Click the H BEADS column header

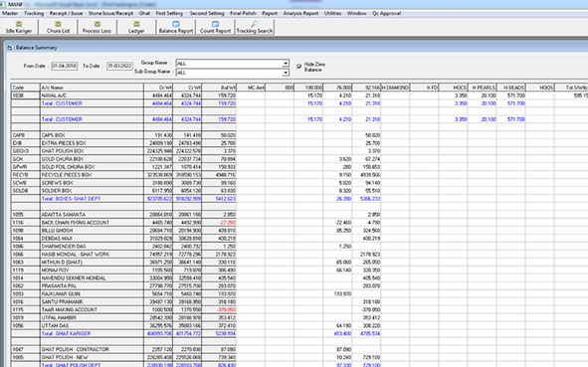(x=511, y=88)
